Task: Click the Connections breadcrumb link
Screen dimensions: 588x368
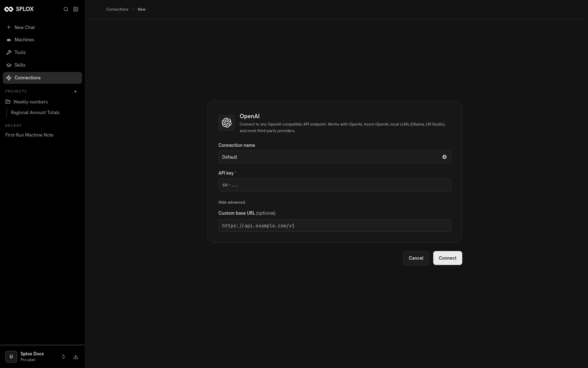Action: click(117, 9)
